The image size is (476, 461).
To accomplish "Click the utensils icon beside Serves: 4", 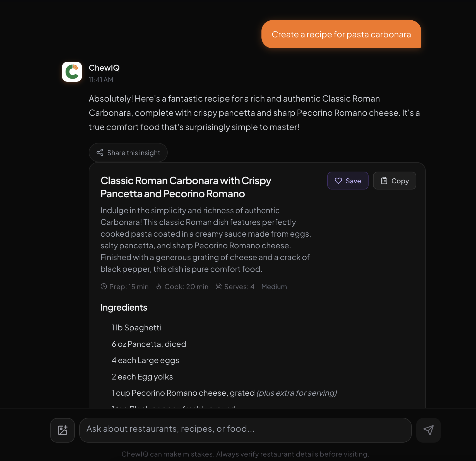I will click(x=219, y=287).
